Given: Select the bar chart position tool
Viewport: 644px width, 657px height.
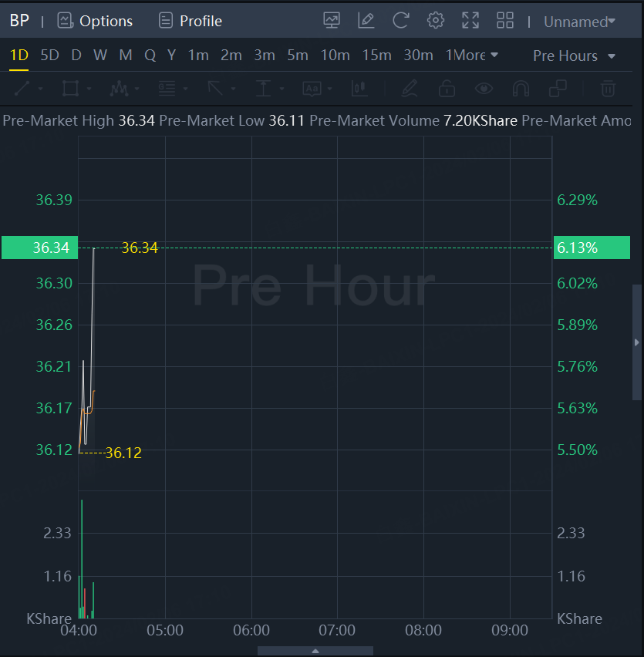Looking at the screenshot, I should (x=360, y=89).
